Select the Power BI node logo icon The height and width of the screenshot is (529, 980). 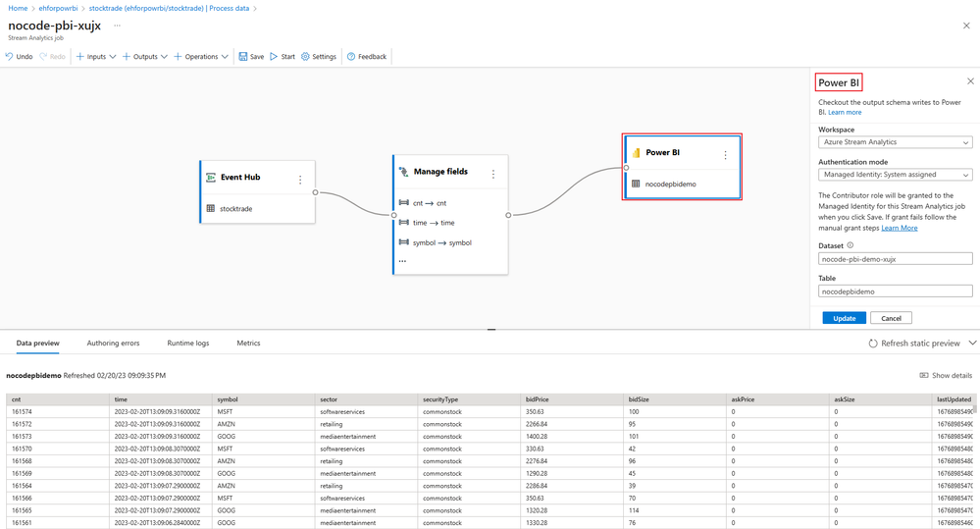click(636, 152)
